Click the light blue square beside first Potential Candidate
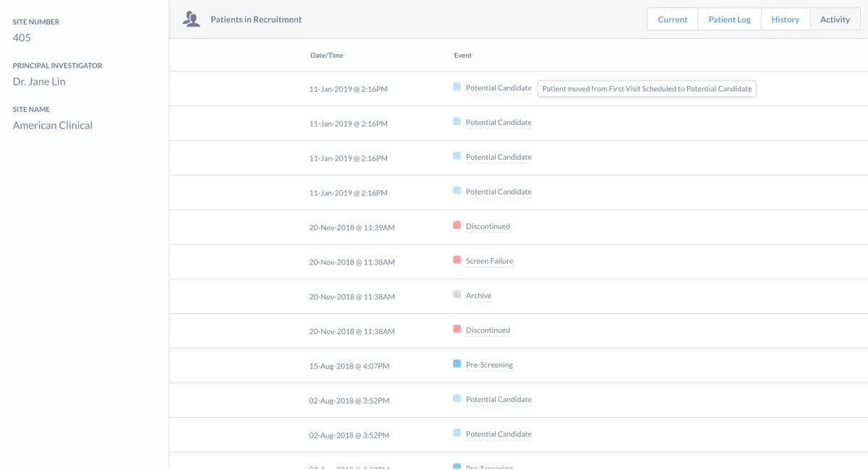 tap(456, 87)
